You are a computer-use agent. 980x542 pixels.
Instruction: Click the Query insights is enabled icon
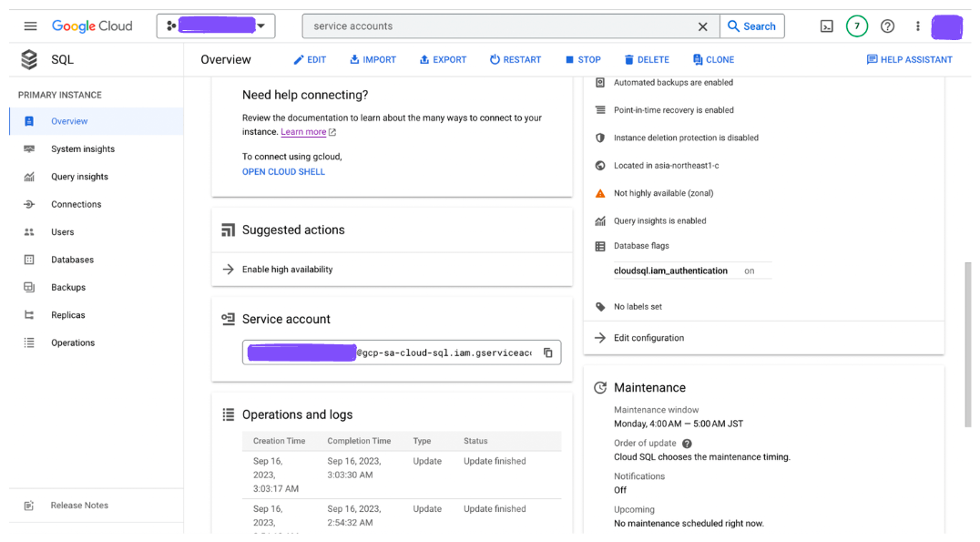pos(600,220)
